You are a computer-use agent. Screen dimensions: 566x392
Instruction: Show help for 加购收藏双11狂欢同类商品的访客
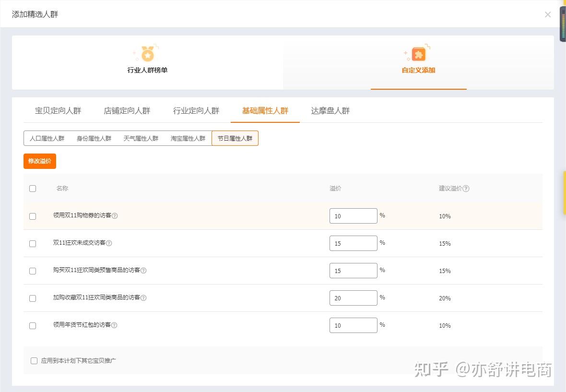tap(143, 298)
